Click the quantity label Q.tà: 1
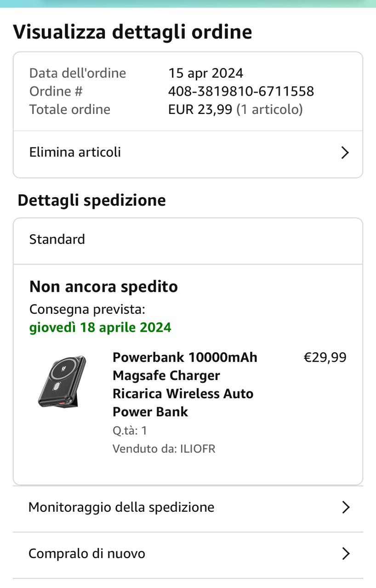 click(130, 430)
